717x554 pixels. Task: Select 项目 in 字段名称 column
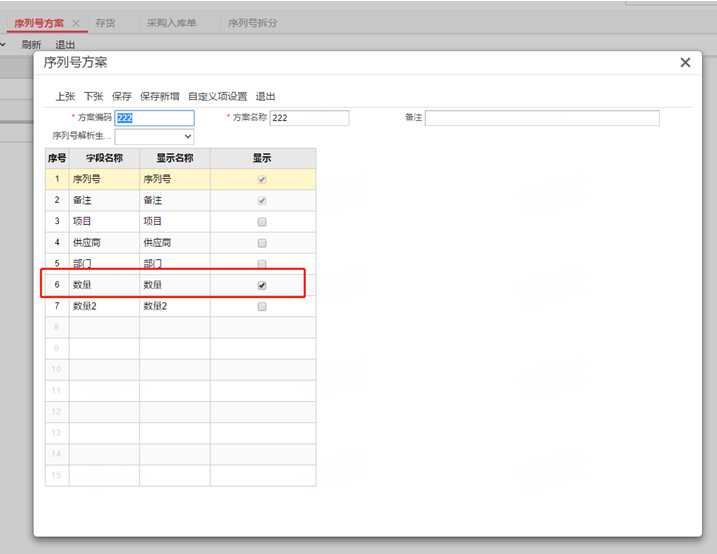pos(104,222)
